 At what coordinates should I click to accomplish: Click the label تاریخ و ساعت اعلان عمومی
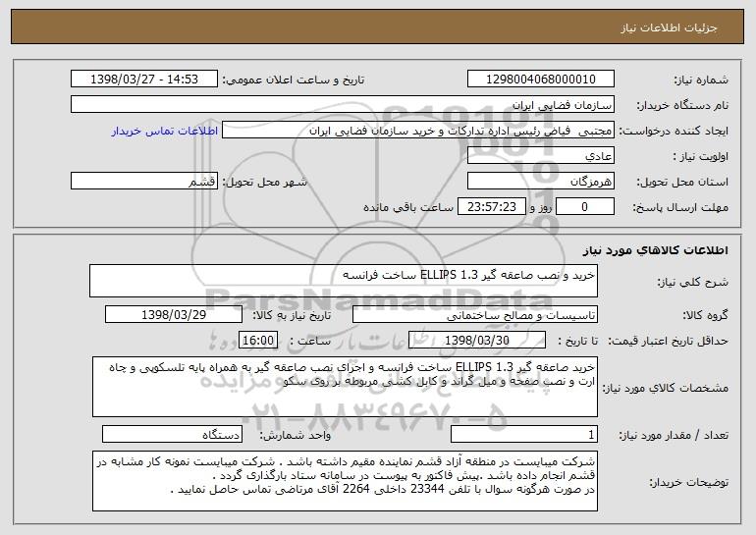tap(294, 80)
